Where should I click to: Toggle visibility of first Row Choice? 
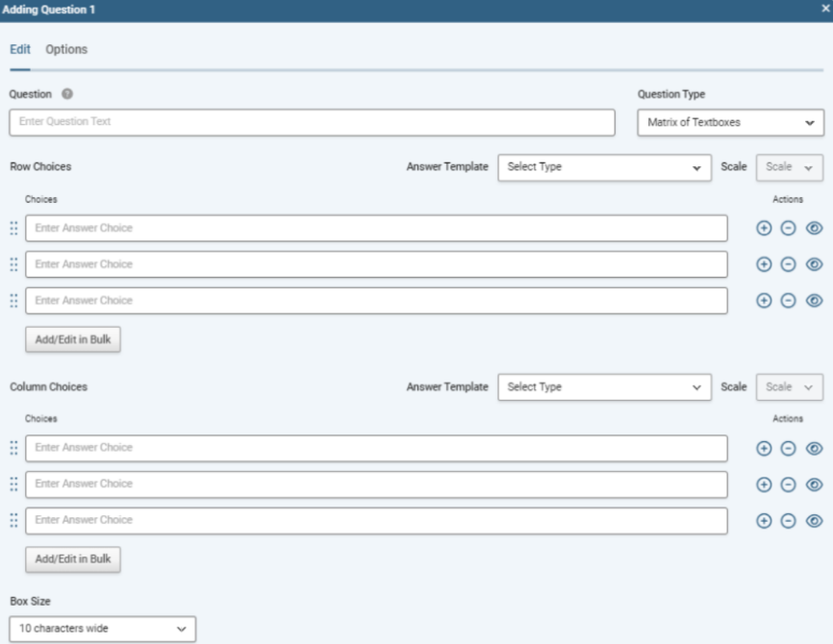pyautogui.click(x=814, y=228)
